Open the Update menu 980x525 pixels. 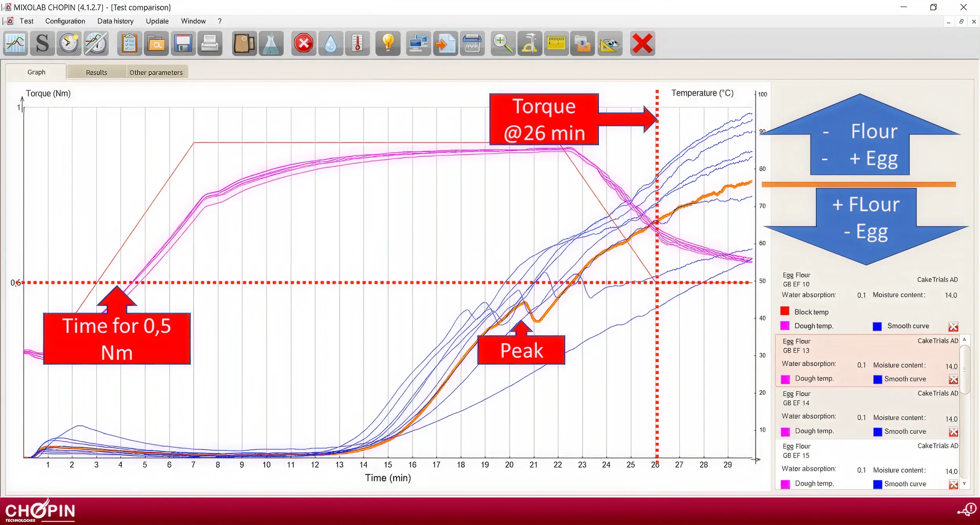point(157,21)
